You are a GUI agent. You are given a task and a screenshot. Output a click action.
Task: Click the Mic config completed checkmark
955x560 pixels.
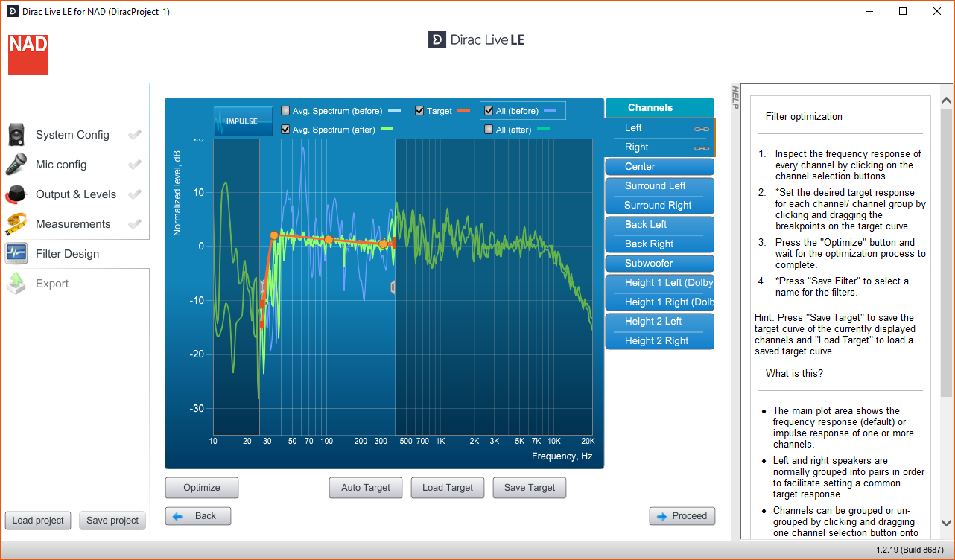(135, 165)
